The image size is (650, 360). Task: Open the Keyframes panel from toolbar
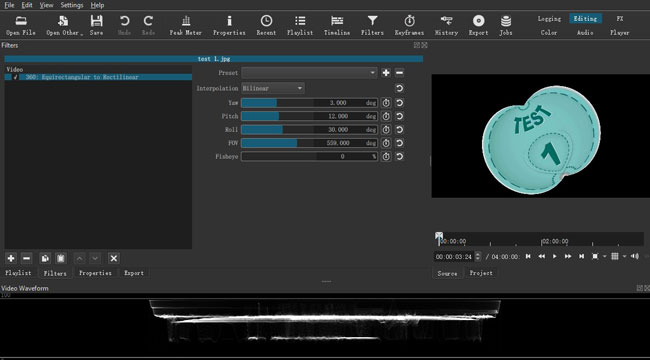[x=409, y=25]
